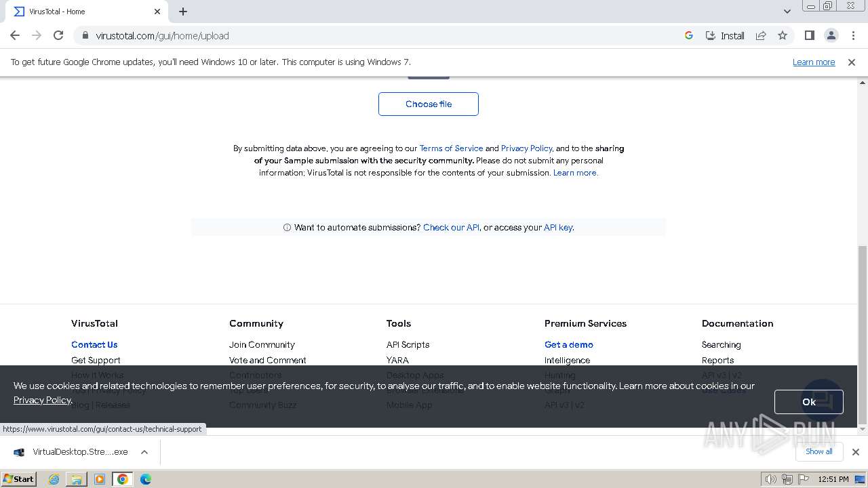Reload the VirusTotal page
This screenshot has width=868, height=488.
coord(58,35)
